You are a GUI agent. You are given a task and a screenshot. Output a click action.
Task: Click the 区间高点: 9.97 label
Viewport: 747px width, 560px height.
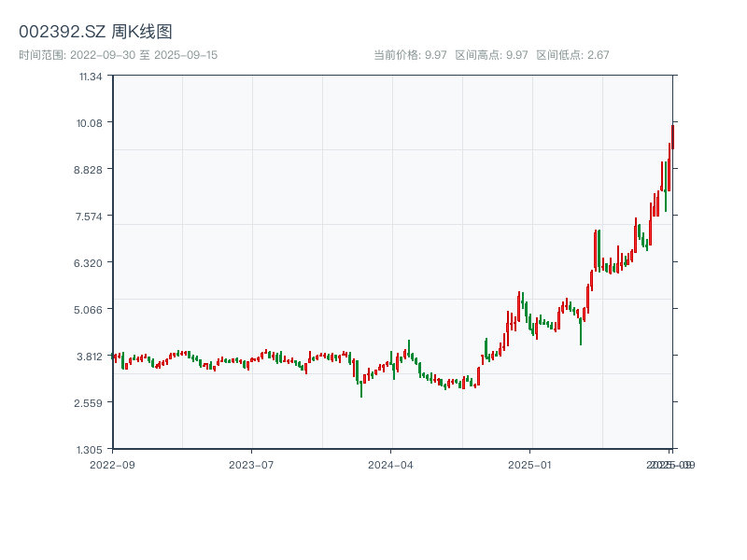click(x=492, y=55)
